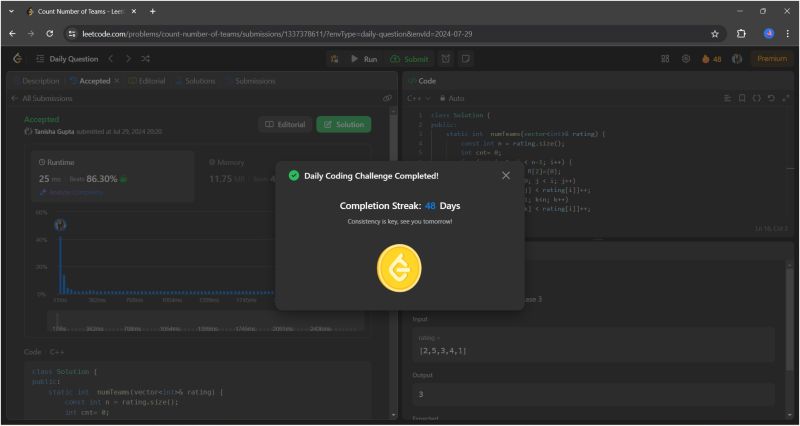Open a new browser tab
The image size is (800, 426).
[153, 11]
